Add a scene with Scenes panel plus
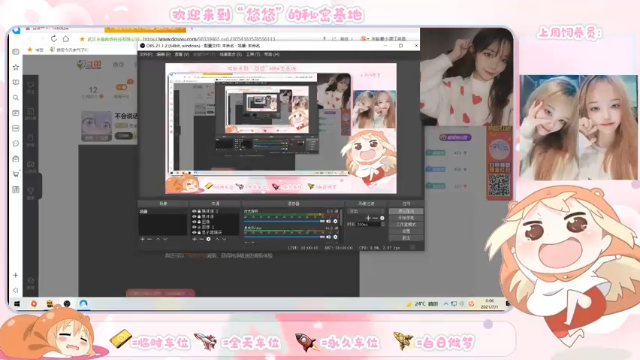This screenshot has height=360, width=640. [142, 239]
